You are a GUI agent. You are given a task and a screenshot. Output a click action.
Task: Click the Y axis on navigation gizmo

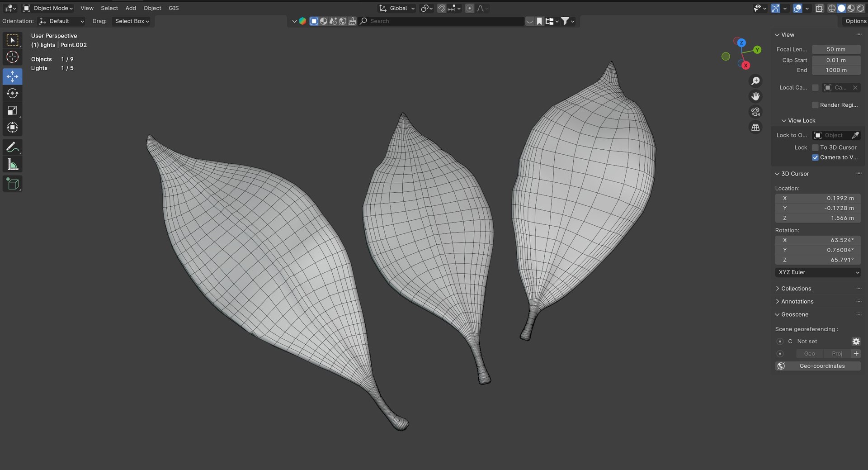(x=757, y=50)
